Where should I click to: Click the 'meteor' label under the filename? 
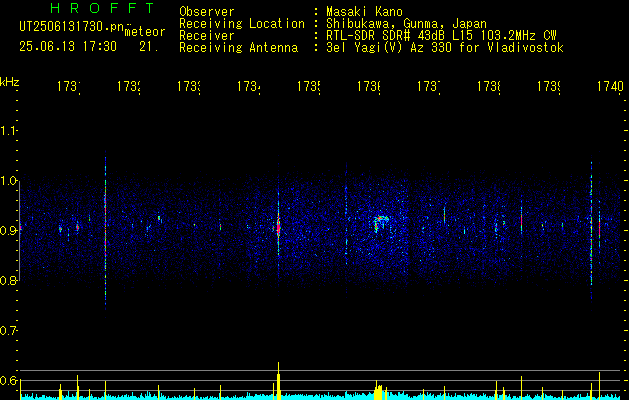[145, 32]
